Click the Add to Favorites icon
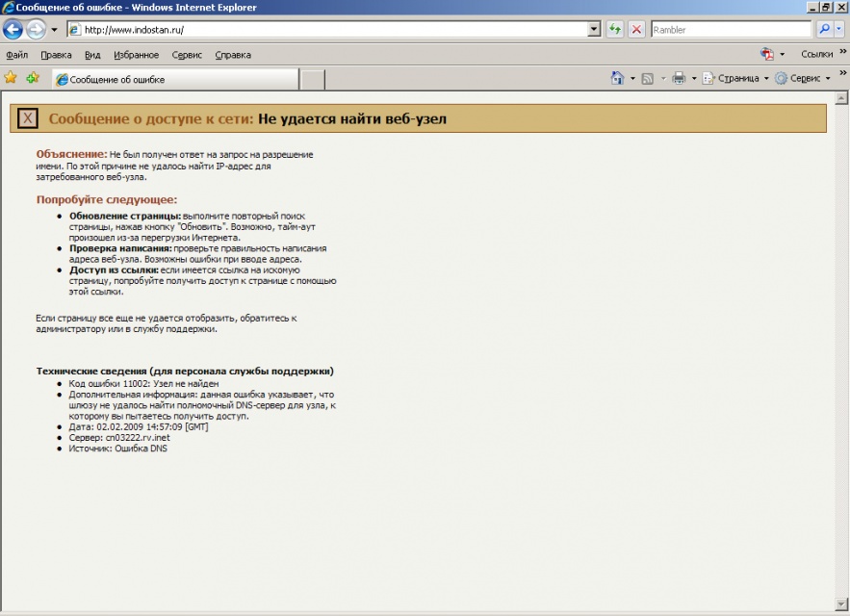850x616 pixels. (x=33, y=78)
